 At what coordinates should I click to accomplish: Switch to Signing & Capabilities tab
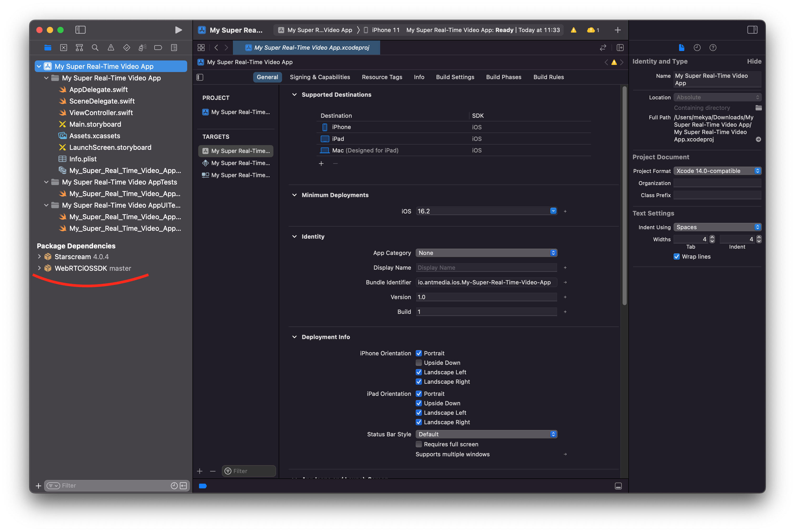tap(320, 77)
